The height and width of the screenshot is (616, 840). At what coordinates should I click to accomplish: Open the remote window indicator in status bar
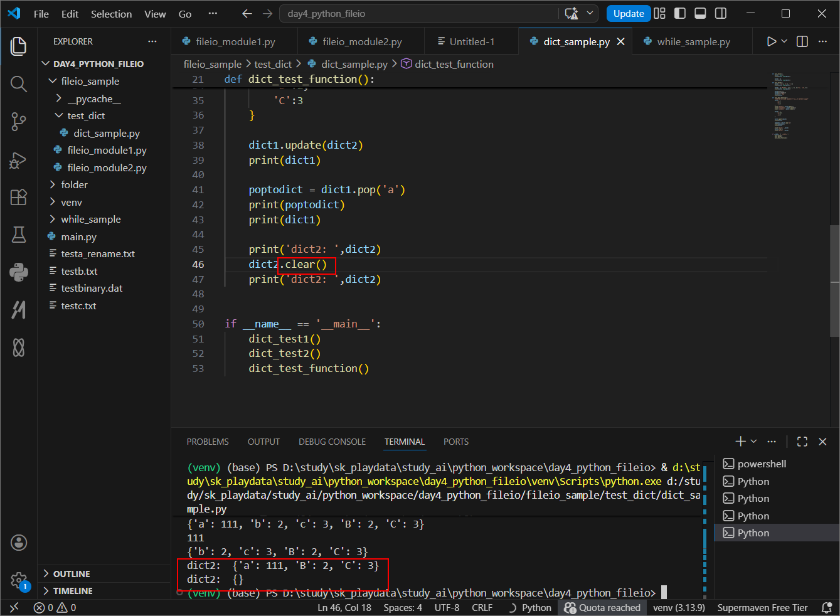14,608
